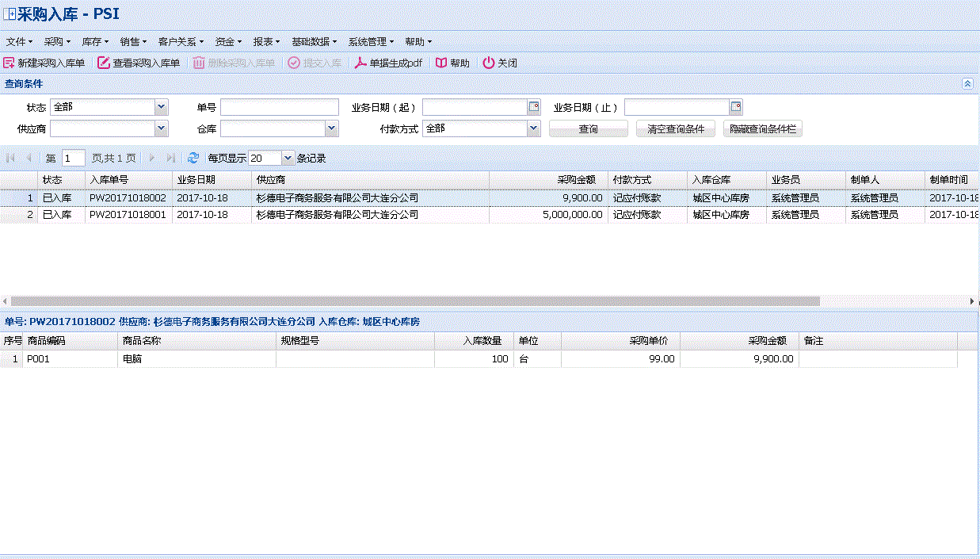Open the 基础数据 menu

point(314,41)
